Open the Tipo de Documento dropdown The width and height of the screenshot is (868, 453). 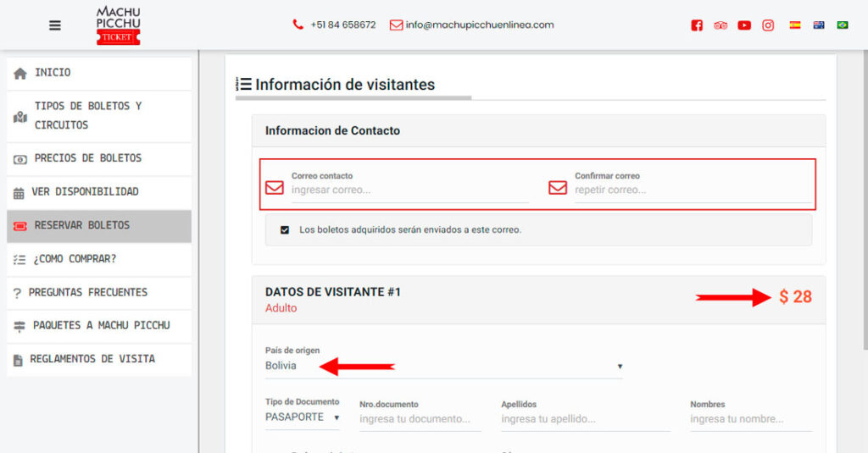(x=303, y=417)
